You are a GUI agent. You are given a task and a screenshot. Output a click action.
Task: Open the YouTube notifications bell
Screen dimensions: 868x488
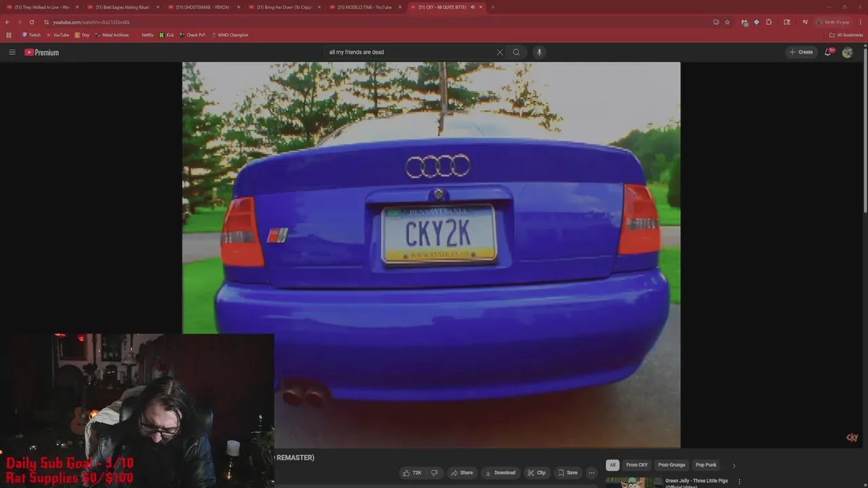(x=828, y=52)
